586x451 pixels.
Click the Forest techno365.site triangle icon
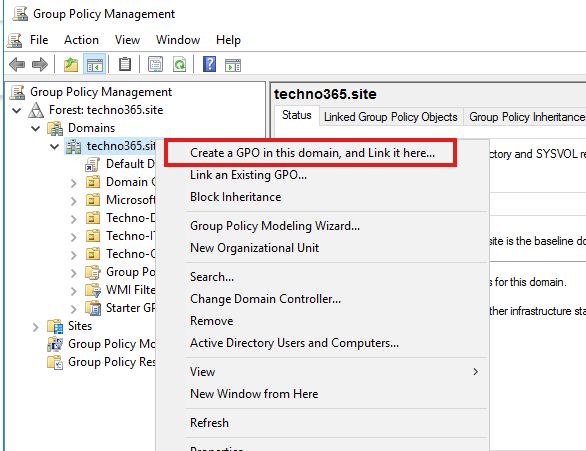point(36,110)
